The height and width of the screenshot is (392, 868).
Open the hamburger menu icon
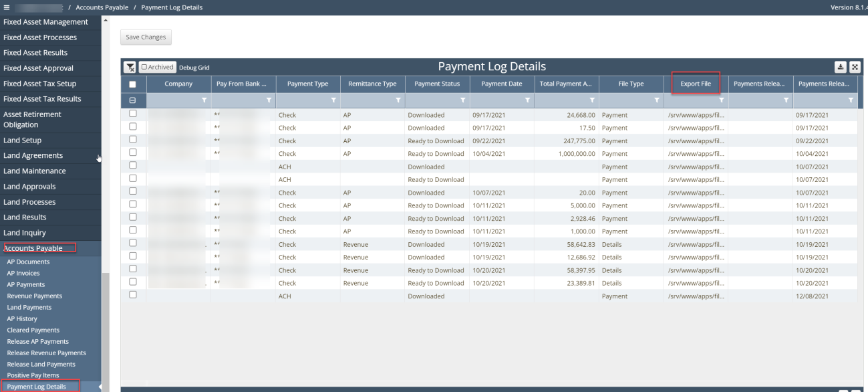pyautogui.click(x=7, y=7)
